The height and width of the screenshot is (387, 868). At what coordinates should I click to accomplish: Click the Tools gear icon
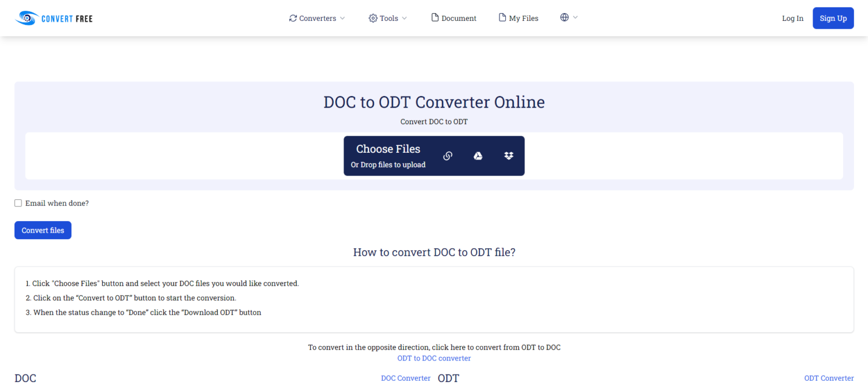[373, 18]
